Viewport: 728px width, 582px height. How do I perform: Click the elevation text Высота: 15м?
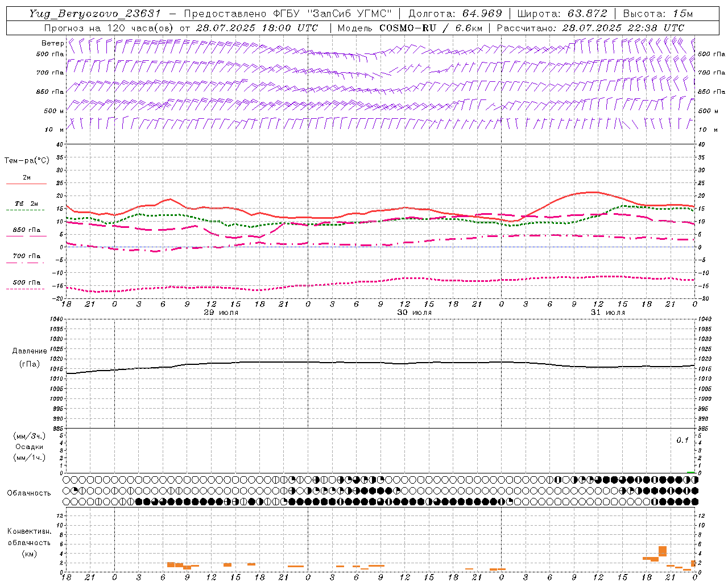click(658, 14)
